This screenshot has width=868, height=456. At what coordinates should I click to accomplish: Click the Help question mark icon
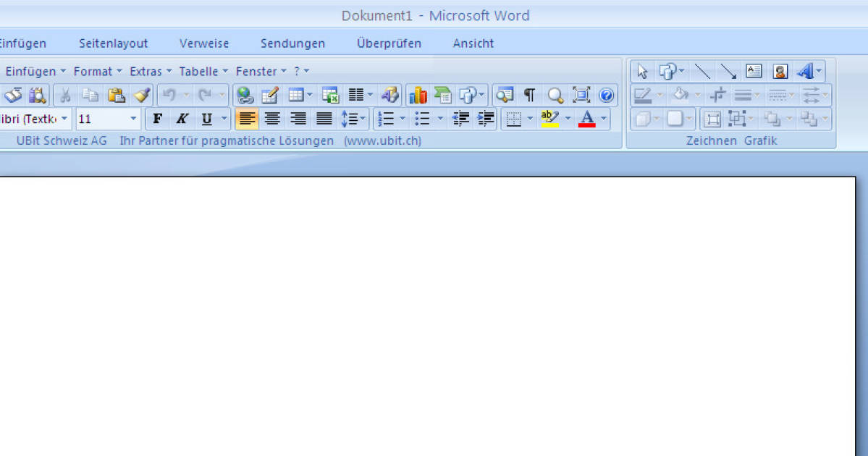(607, 95)
